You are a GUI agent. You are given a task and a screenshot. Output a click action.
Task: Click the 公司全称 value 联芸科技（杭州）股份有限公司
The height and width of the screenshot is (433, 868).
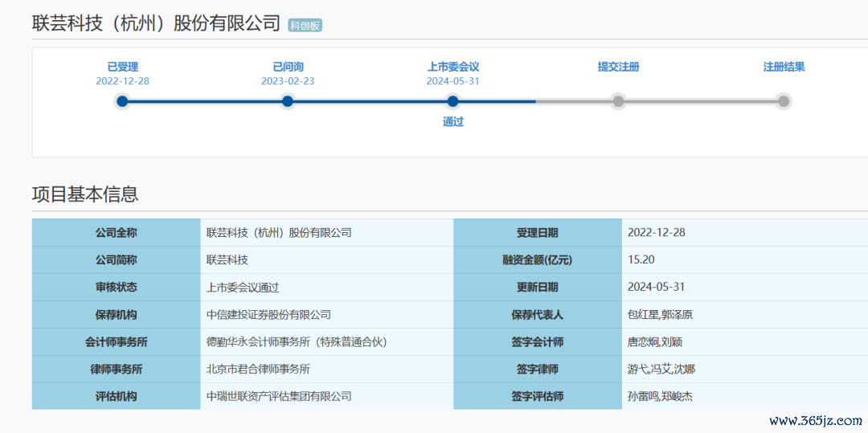pos(279,233)
